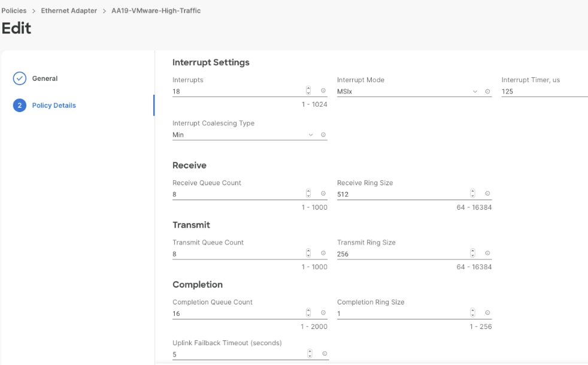This screenshot has width=588, height=365.
Task: Increase Transmit Ring Size via stepper arrow
Action: coord(473,252)
